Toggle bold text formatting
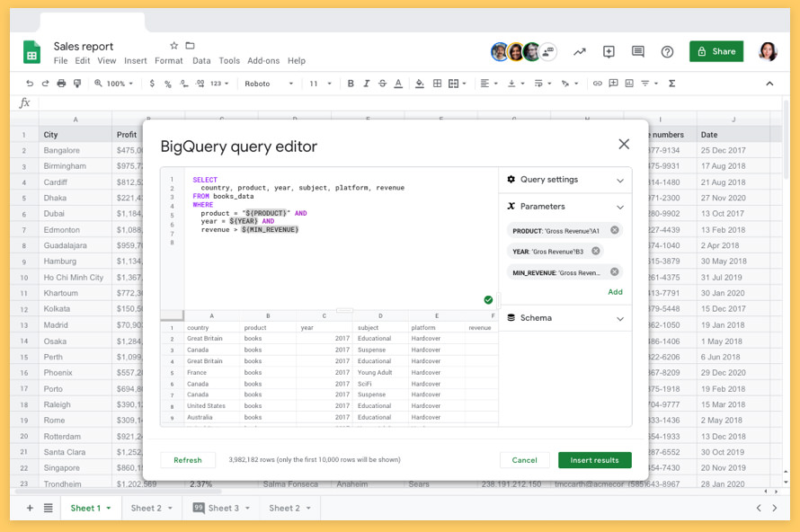This screenshot has width=800, height=532. [x=351, y=84]
